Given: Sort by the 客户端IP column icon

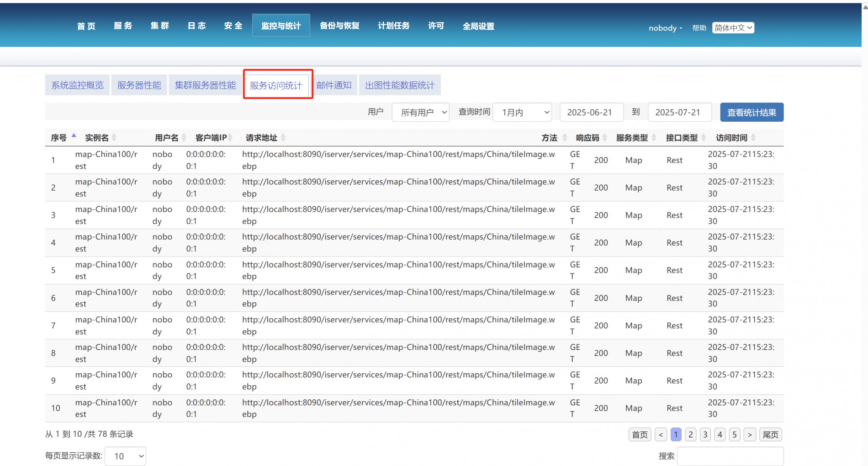Looking at the screenshot, I should 230,138.
